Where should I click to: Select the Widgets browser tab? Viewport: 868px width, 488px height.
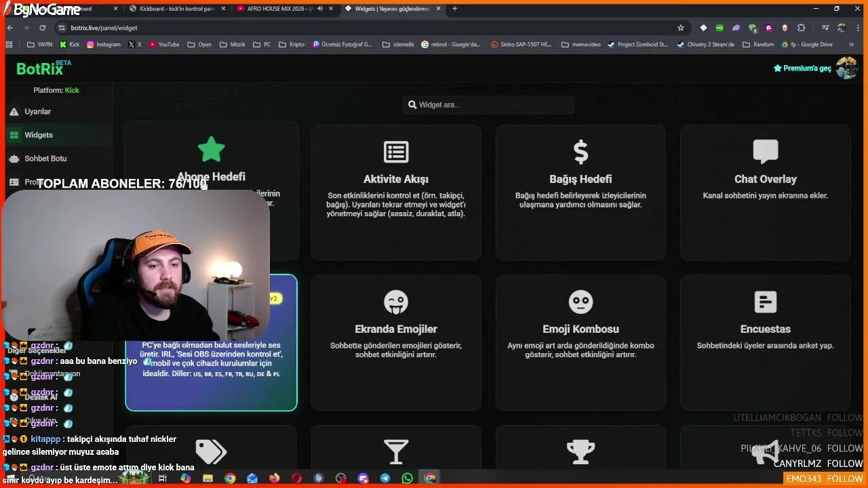pyautogui.click(x=391, y=9)
